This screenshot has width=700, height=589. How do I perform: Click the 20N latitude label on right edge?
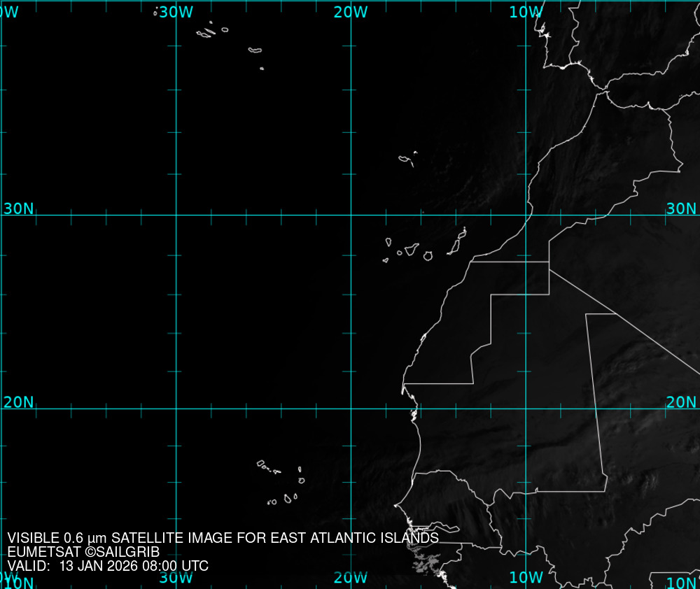(x=680, y=402)
